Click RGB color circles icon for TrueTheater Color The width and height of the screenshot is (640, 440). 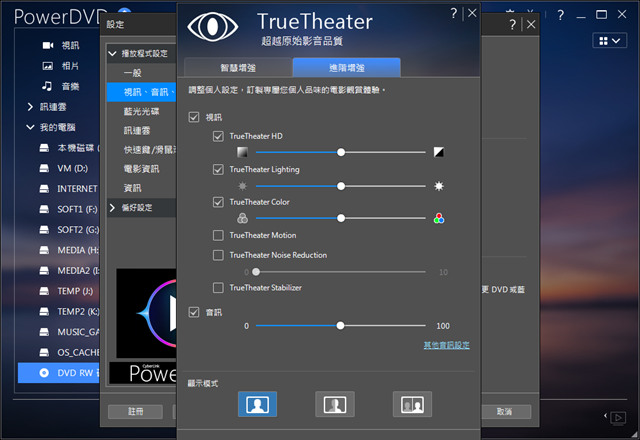(439, 218)
